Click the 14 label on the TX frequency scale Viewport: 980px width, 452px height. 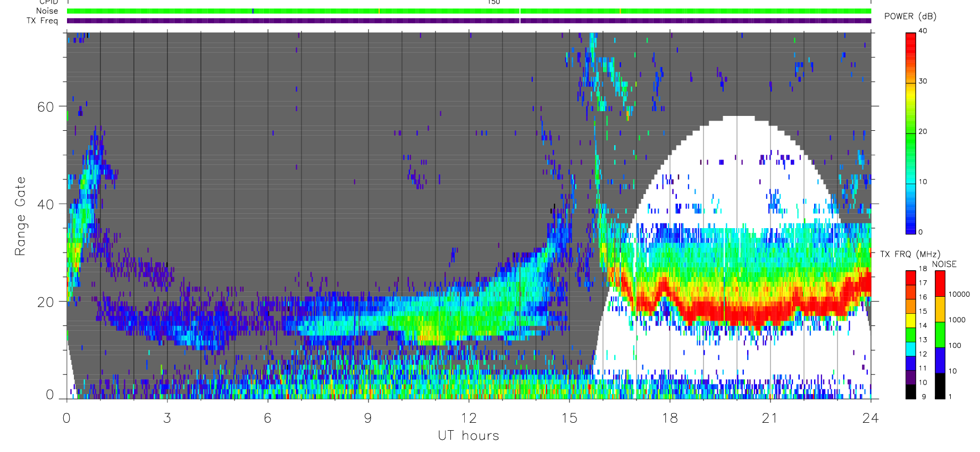point(923,325)
